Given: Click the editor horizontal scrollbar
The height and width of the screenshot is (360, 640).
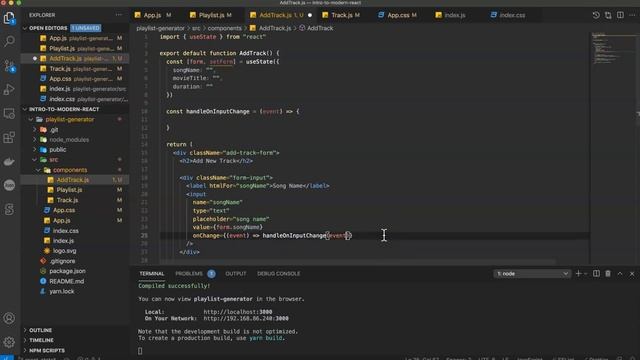Looking at the screenshot, I should pyautogui.click(x=358, y=262).
